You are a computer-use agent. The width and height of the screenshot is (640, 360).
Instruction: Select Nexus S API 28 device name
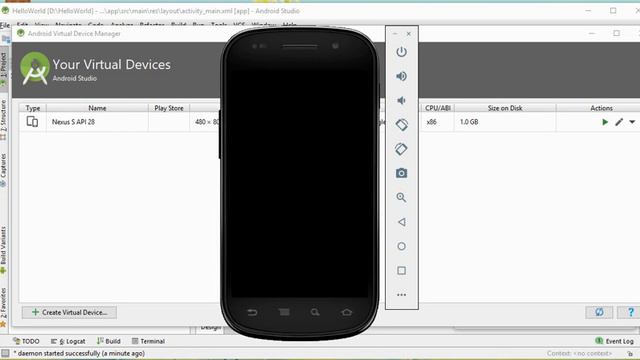pos(73,122)
